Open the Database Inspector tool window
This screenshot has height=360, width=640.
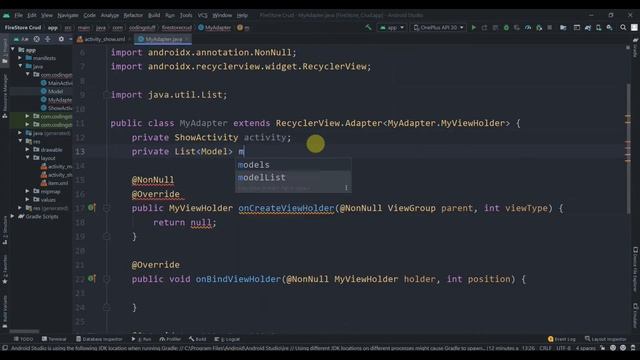[99, 339]
